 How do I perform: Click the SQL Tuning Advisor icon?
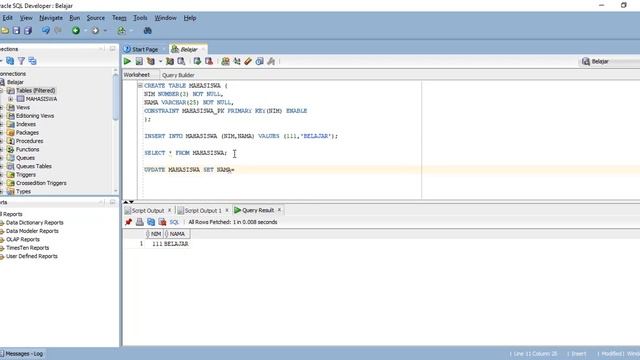181,61
